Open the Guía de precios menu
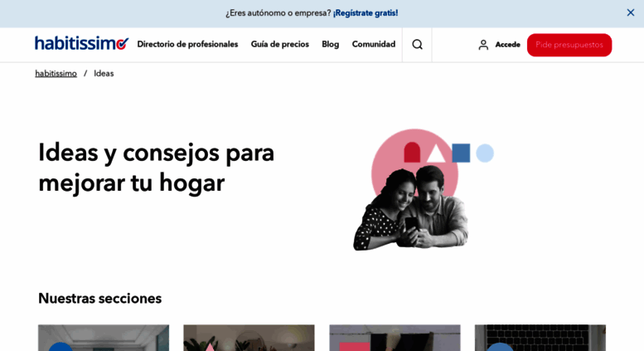Viewport: 644px width, 351px height. tap(279, 44)
